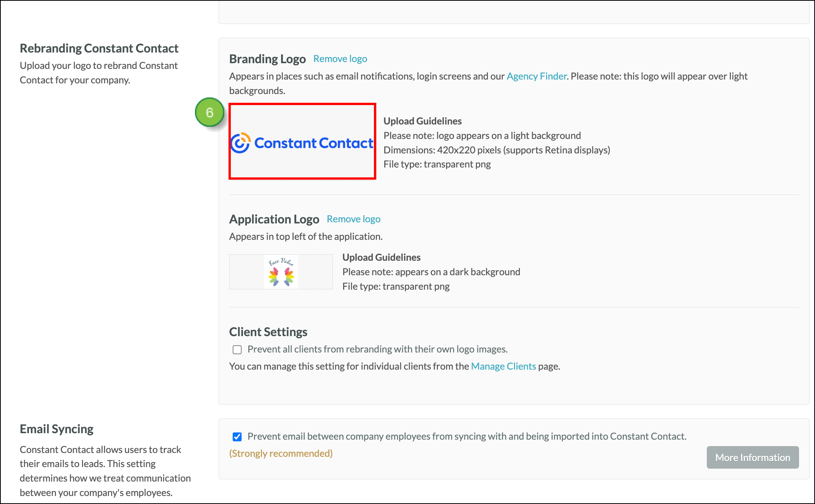Click Remove logo next to Application Logo
The height and width of the screenshot is (504, 815).
click(353, 219)
